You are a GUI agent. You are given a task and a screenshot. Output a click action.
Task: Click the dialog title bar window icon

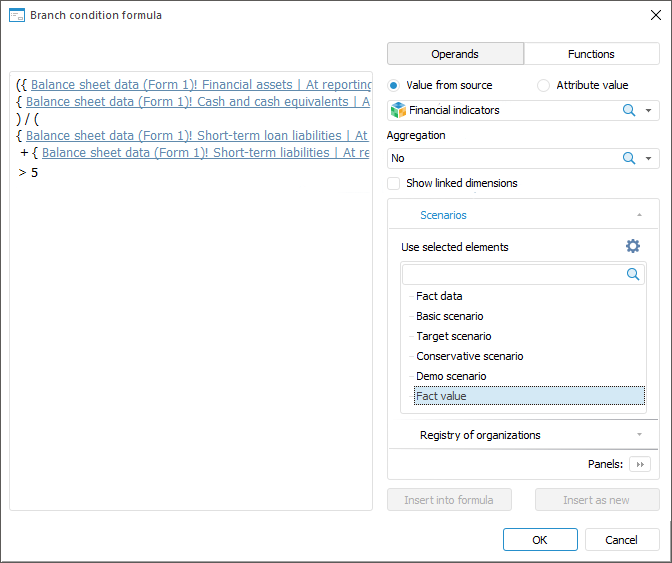pyautogui.click(x=16, y=15)
